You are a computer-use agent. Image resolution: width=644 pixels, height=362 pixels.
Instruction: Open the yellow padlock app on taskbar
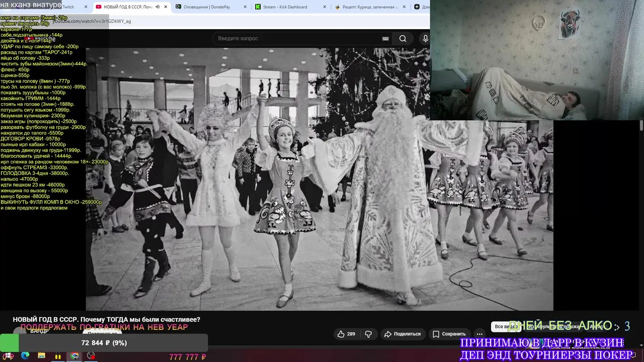[58, 356]
